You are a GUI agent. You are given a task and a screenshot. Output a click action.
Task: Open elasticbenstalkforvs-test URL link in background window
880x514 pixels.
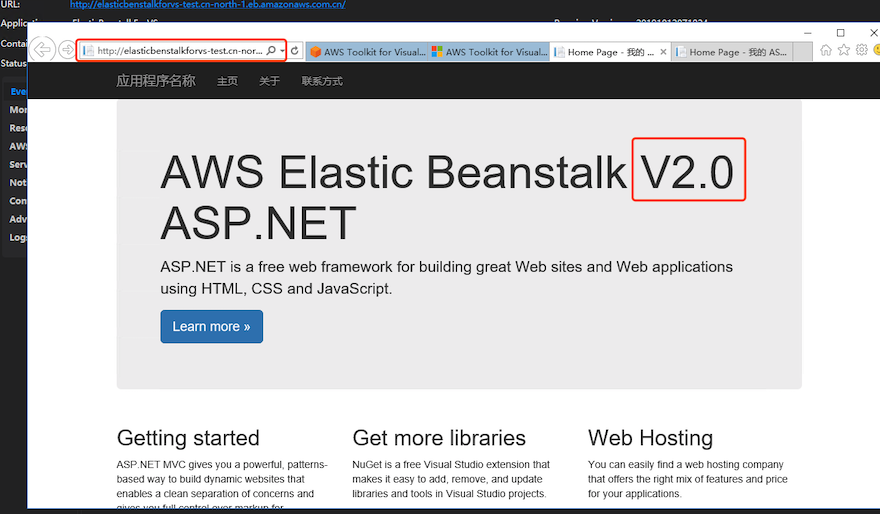(x=208, y=4)
